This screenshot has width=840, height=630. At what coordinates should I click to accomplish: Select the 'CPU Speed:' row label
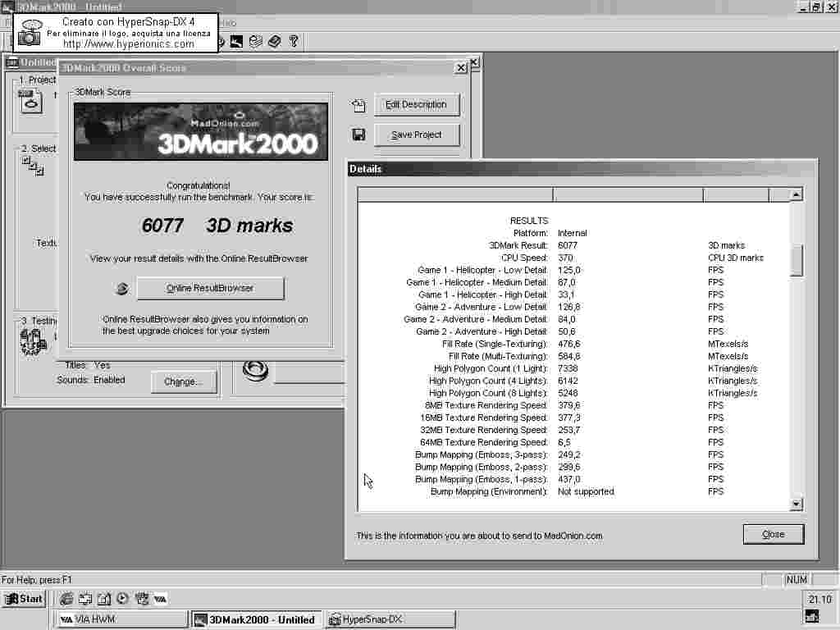coord(524,258)
